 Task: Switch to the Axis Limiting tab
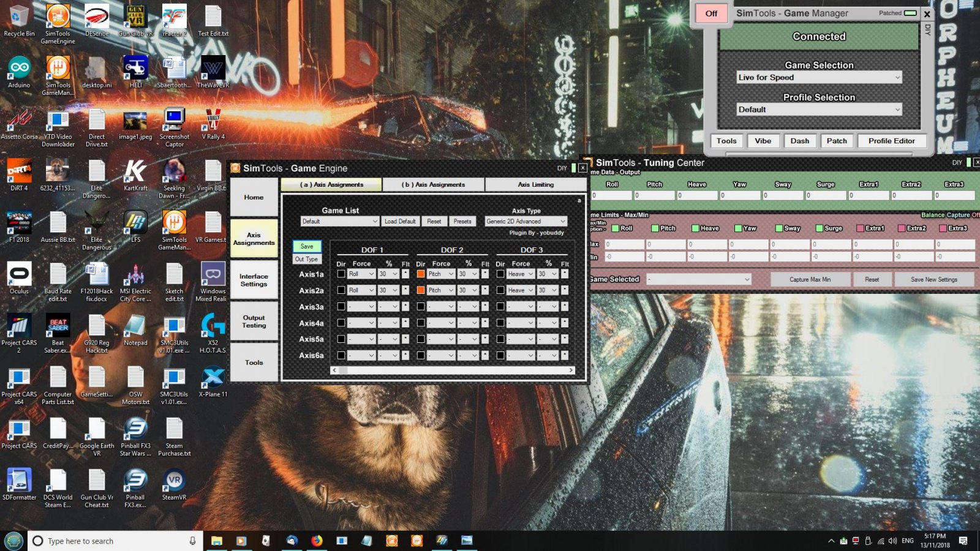(x=535, y=184)
